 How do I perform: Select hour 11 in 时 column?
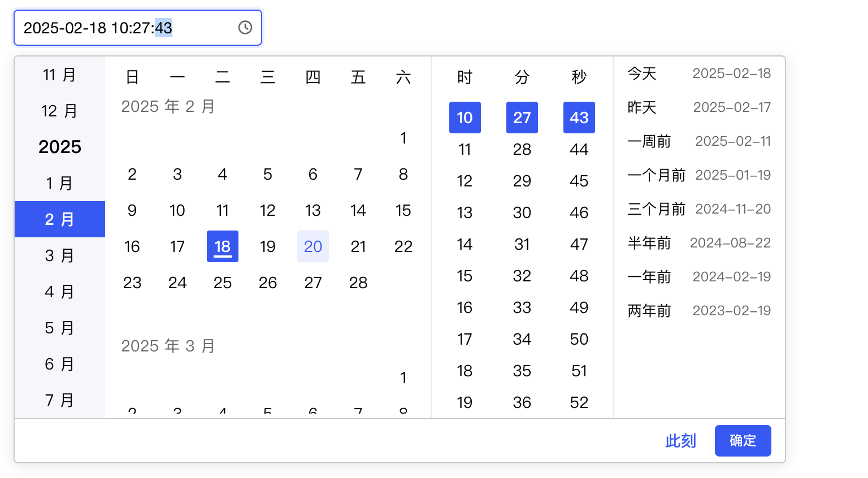coord(465,149)
